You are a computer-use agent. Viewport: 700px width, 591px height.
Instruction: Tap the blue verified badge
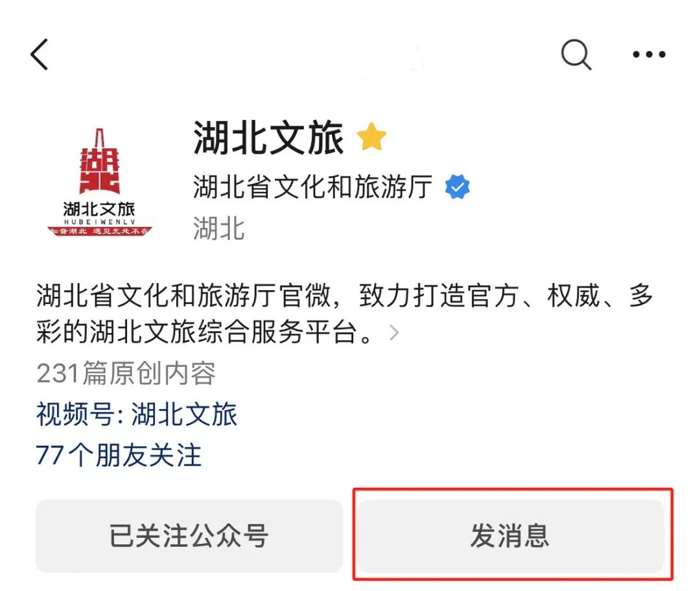(x=458, y=187)
